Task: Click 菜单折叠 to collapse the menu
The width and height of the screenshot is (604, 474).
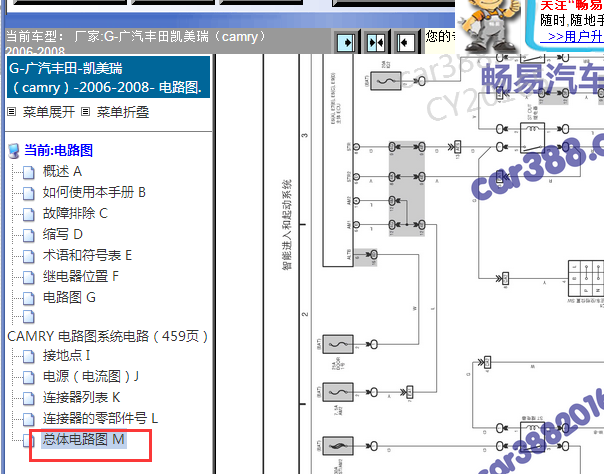Action: (122, 112)
